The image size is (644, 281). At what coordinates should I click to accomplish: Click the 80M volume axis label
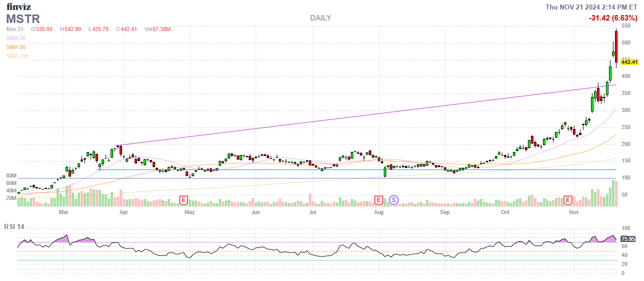pyautogui.click(x=11, y=176)
